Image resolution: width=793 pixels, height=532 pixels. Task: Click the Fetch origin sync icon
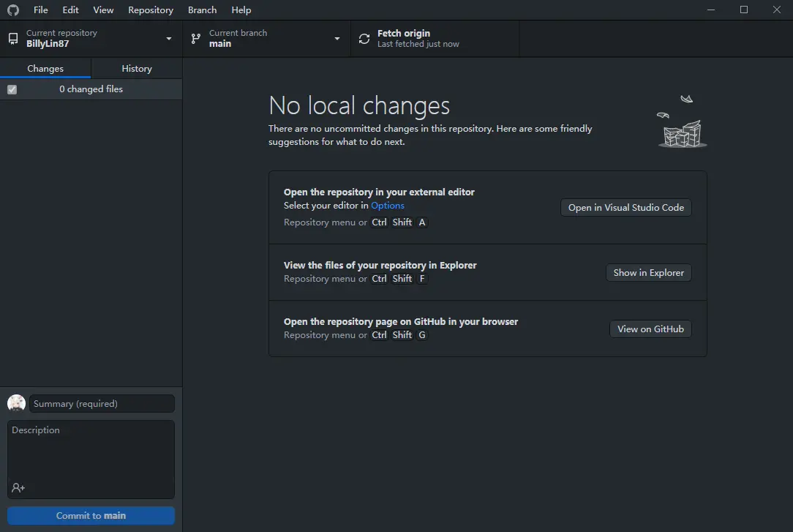pos(364,38)
